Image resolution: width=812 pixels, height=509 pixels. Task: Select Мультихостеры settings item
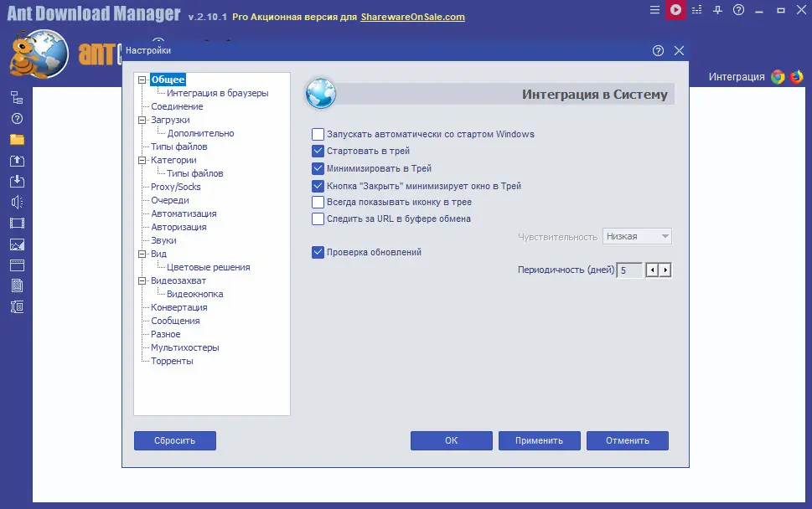click(185, 348)
